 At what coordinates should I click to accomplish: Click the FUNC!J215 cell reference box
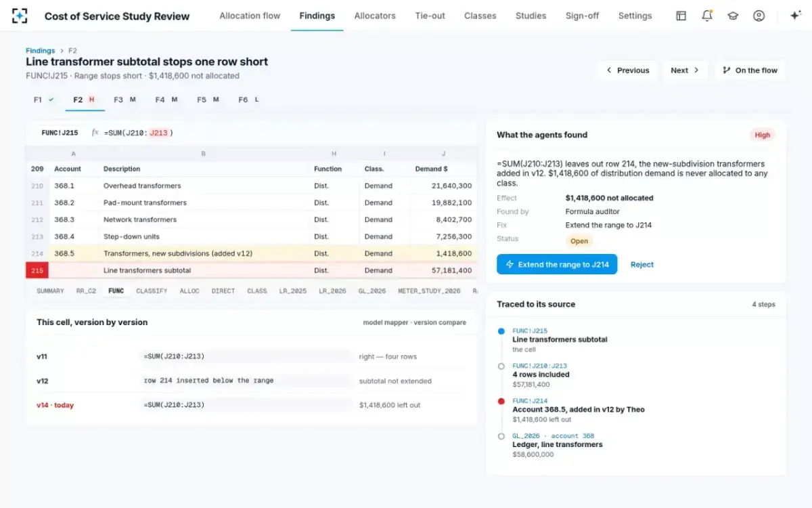click(x=60, y=133)
